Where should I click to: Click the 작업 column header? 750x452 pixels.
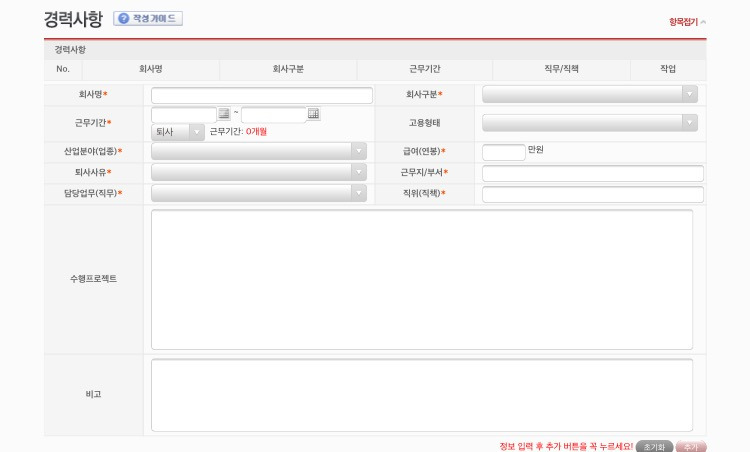668,69
